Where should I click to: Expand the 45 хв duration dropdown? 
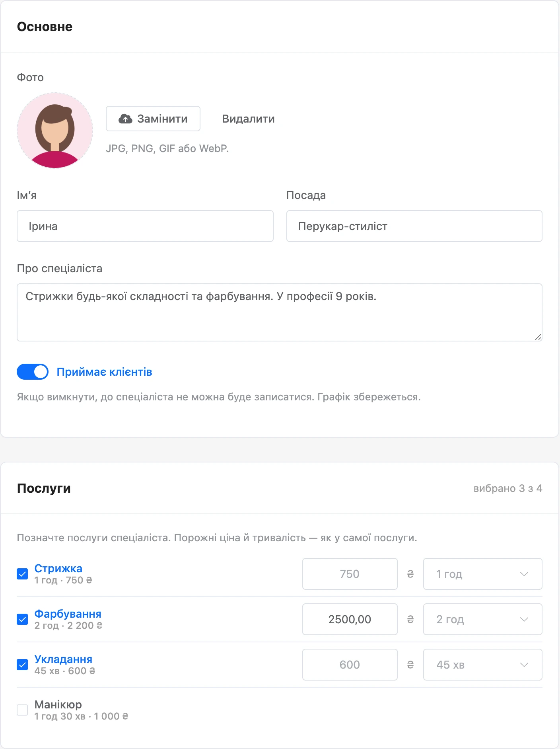483,665
